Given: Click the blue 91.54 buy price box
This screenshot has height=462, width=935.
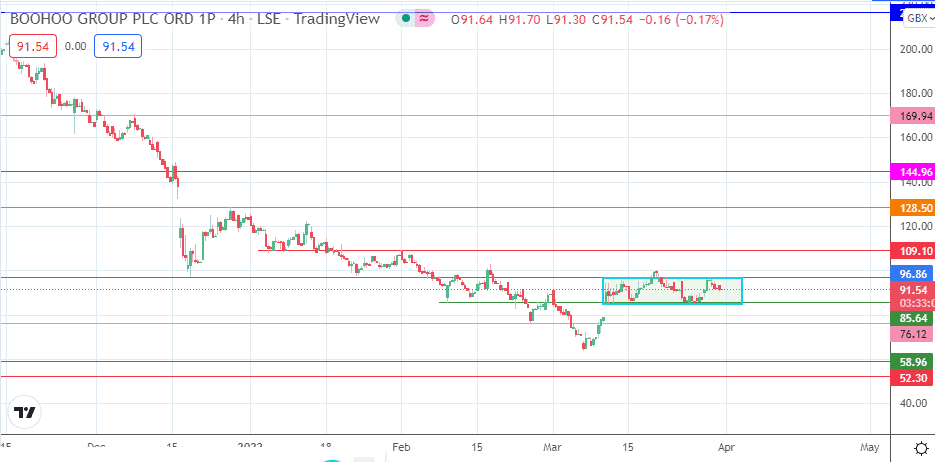Looking at the screenshot, I should [x=118, y=46].
